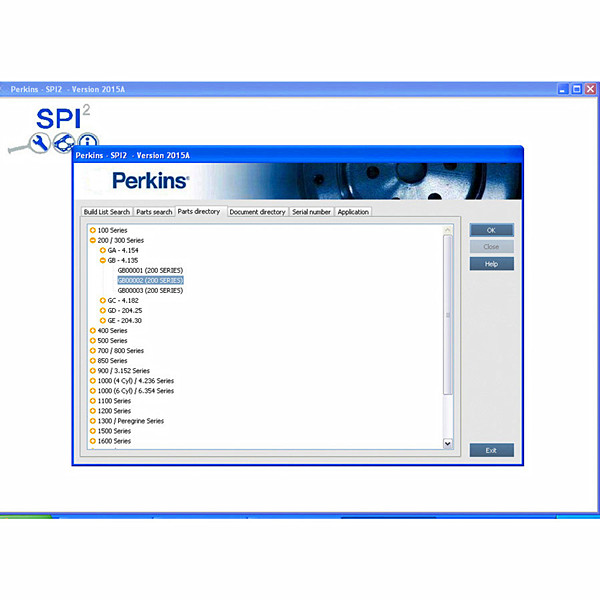Select the 1000 (4 Cyl) / 4.236 Series item

click(135, 381)
